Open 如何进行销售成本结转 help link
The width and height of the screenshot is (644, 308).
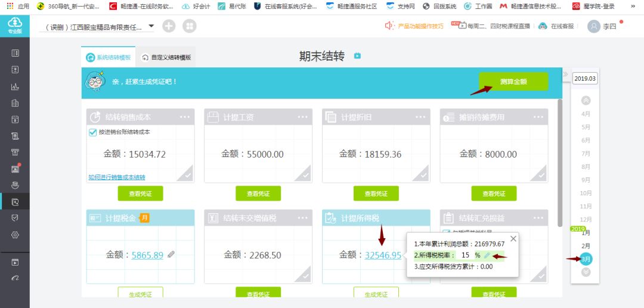[117, 177]
